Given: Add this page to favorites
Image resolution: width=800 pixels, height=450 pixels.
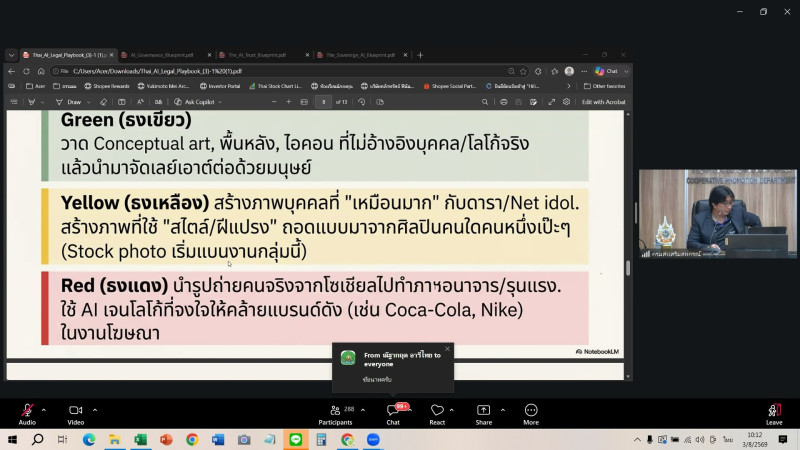Looking at the screenshot, I should [x=523, y=71].
